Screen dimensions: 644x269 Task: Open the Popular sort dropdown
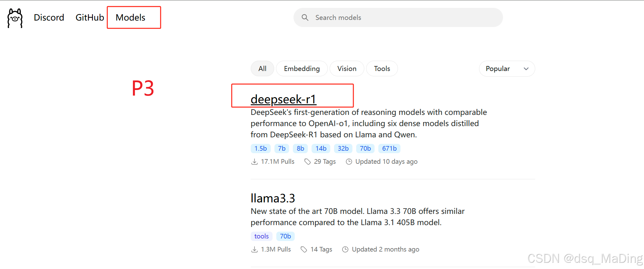pos(507,68)
